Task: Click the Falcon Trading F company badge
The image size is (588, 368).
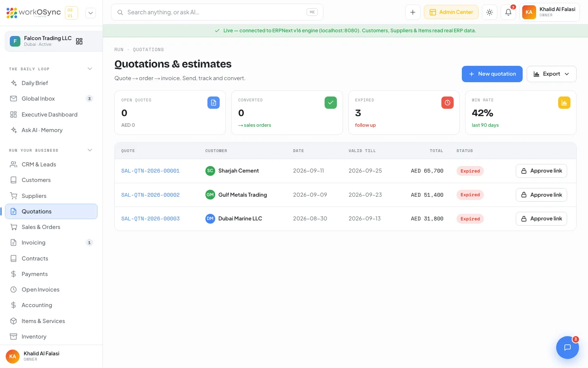Action: [x=15, y=41]
